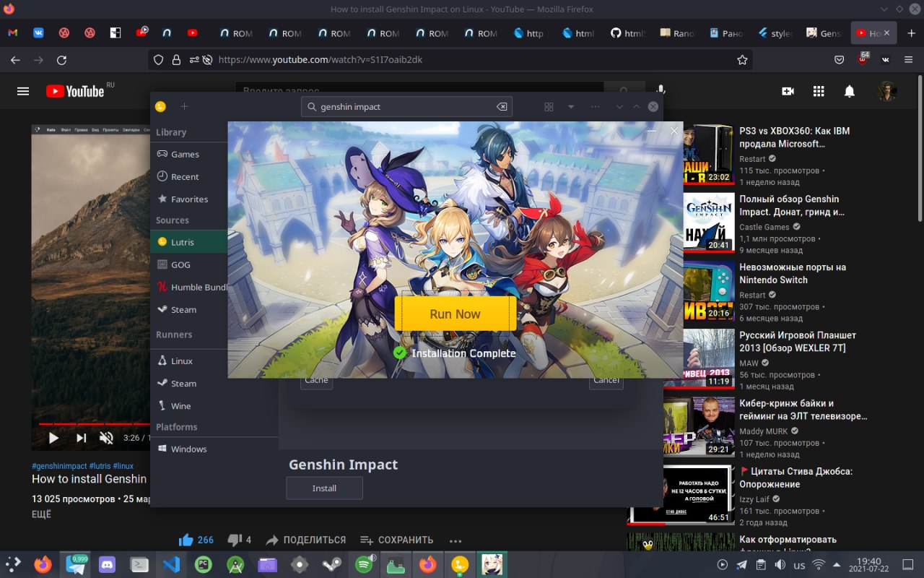Unmute the YouTube player volume
The image size is (924, 578).
pos(106,438)
